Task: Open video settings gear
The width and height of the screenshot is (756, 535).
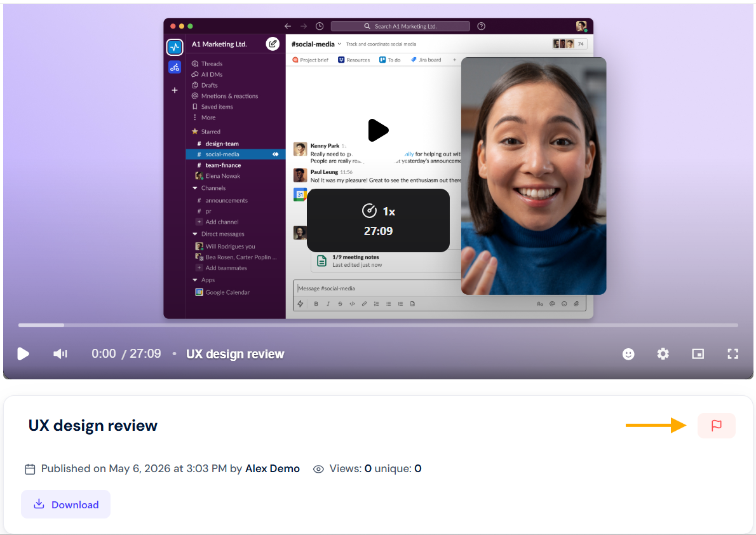Action: click(x=663, y=354)
